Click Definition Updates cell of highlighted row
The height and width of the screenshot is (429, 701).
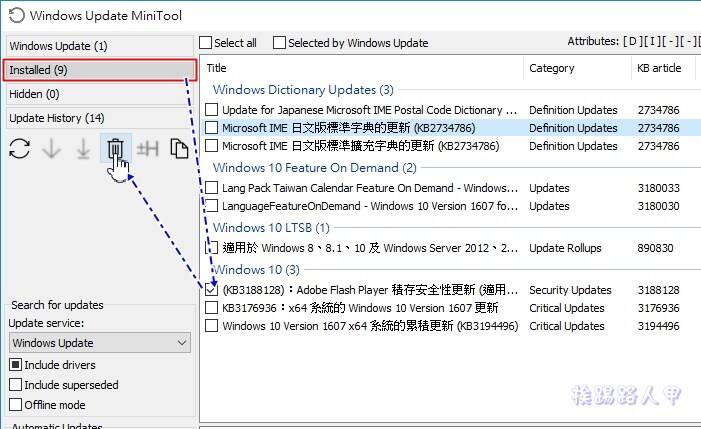pos(573,128)
